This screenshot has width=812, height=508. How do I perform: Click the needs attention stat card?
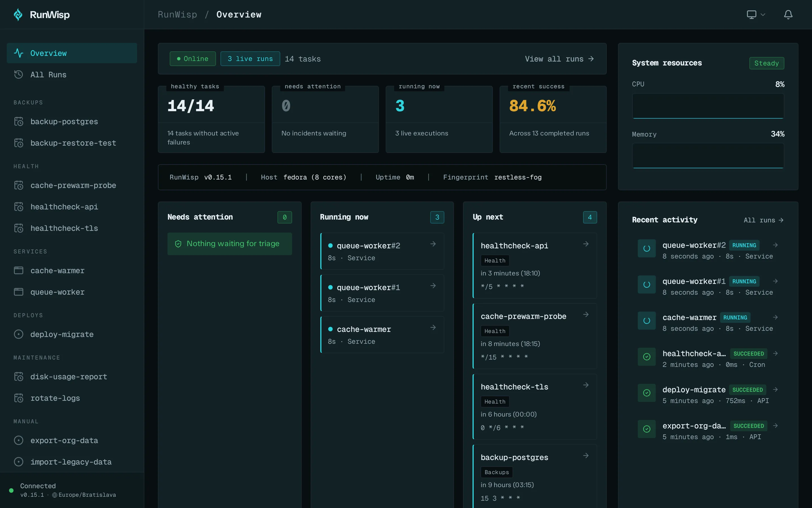(x=325, y=119)
